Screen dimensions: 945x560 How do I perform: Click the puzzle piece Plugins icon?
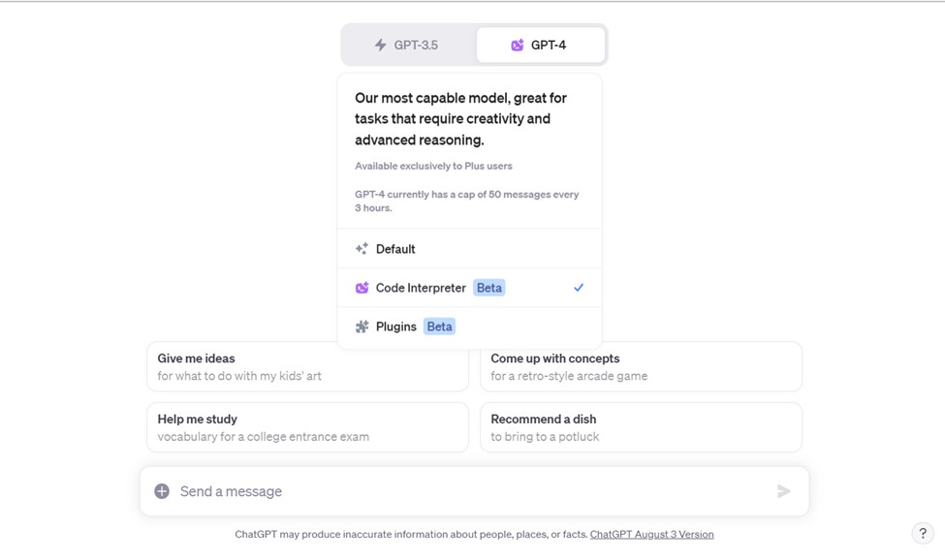pyautogui.click(x=362, y=327)
